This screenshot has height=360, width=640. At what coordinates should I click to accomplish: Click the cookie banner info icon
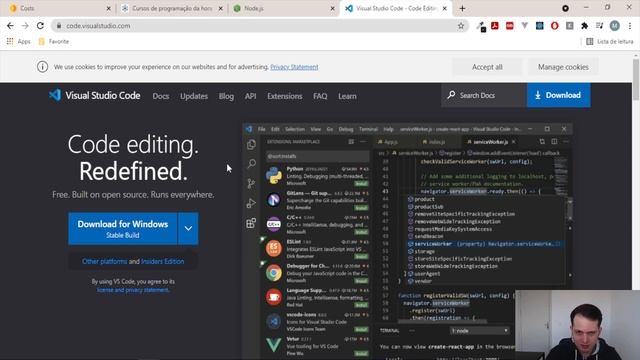click(x=42, y=67)
